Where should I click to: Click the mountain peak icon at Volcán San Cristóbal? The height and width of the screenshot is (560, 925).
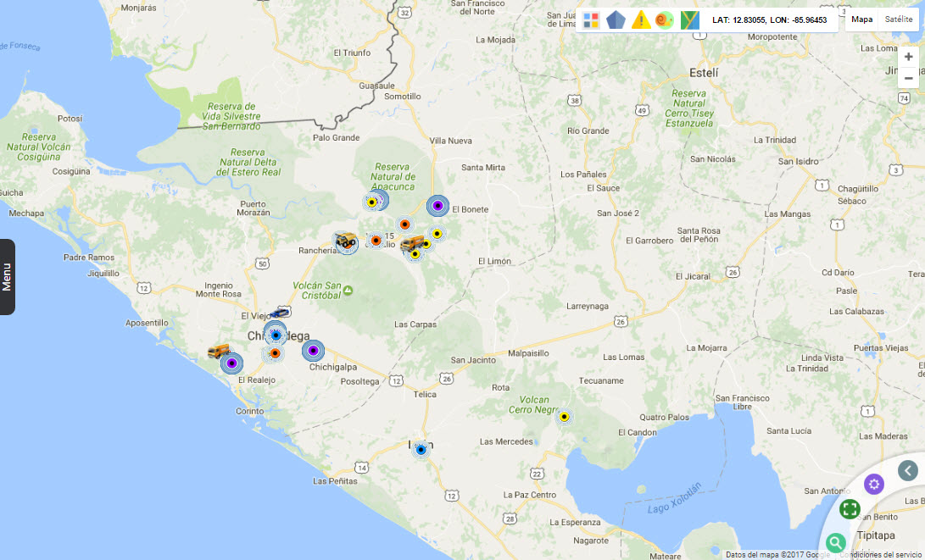click(x=348, y=290)
